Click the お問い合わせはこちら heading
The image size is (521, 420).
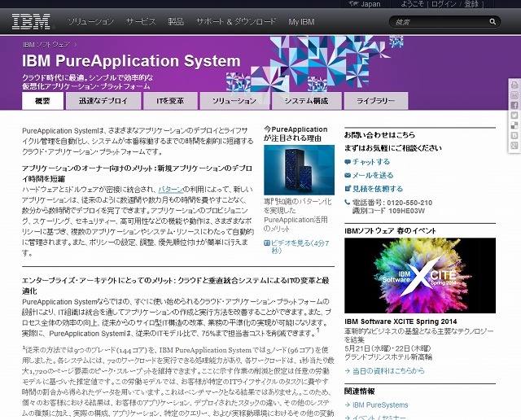(379, 135)
